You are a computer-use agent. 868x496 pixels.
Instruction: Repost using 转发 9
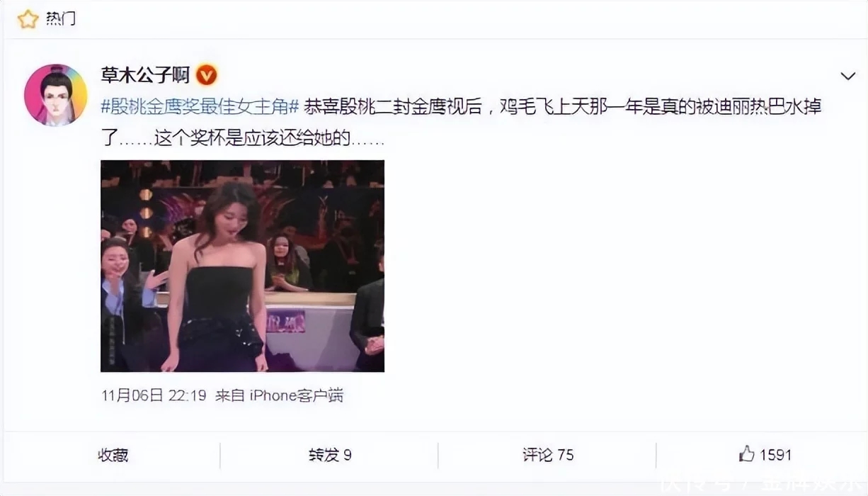click(330, 455)
